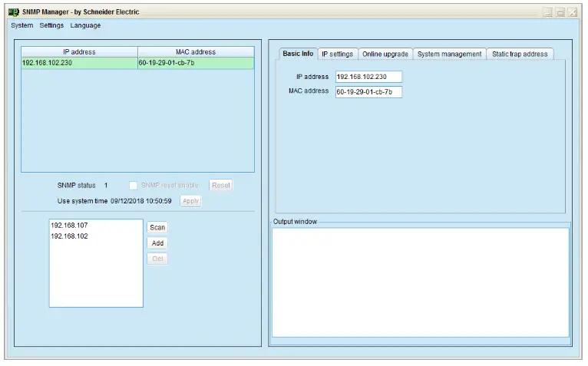Open the Settings menu
Screen dimensions: 588x366
(51, 25)
